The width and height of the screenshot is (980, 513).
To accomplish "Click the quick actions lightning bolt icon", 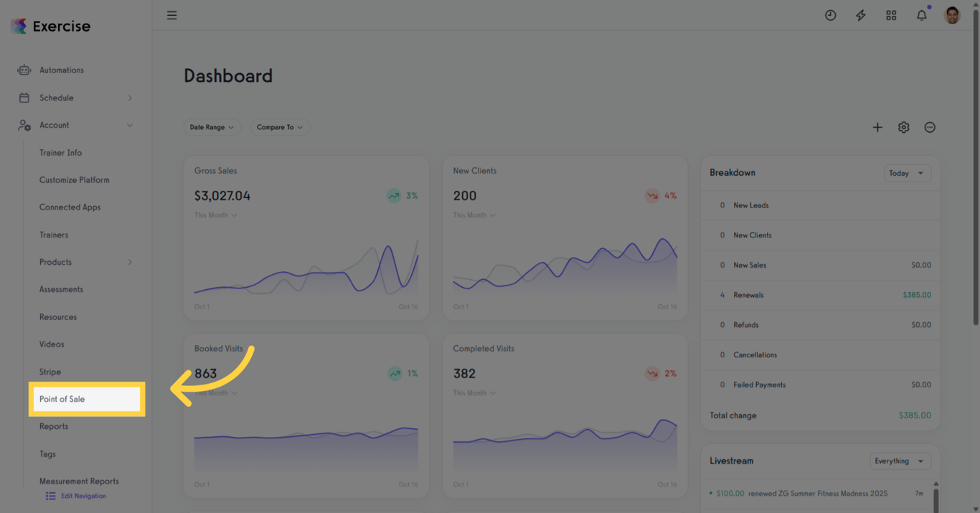I will [x=860, y=15].
